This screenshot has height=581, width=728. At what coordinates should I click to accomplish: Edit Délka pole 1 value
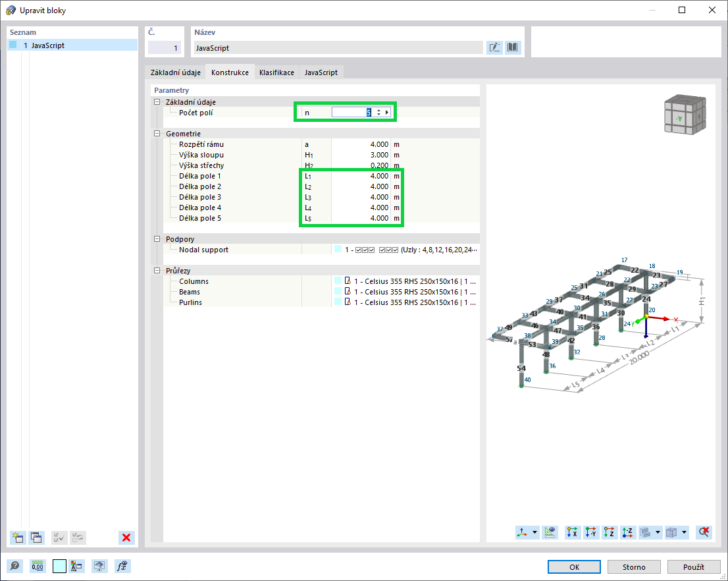point(361,176)
